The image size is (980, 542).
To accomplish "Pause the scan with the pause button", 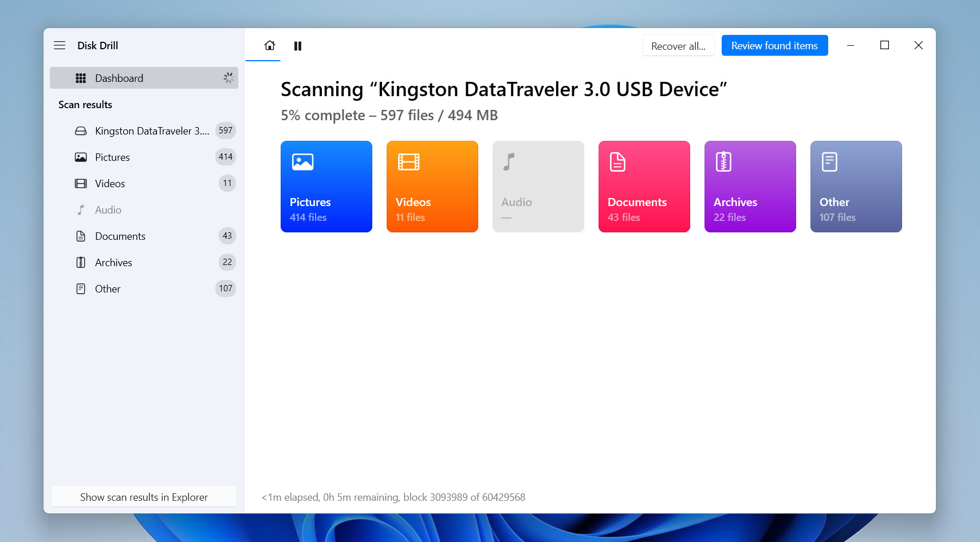I will coord(298,46).
